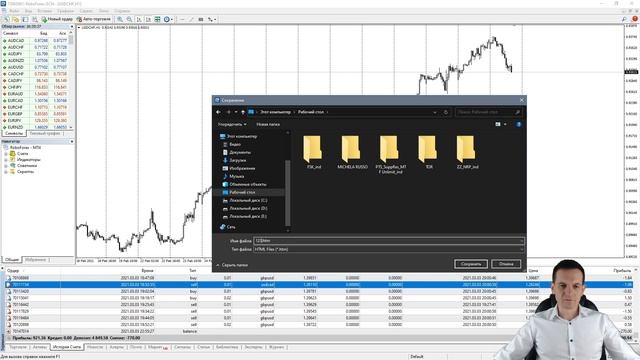Open the chart periodicity clock menu
This screenshot has width=640, height=360.
tap(168, 19)
